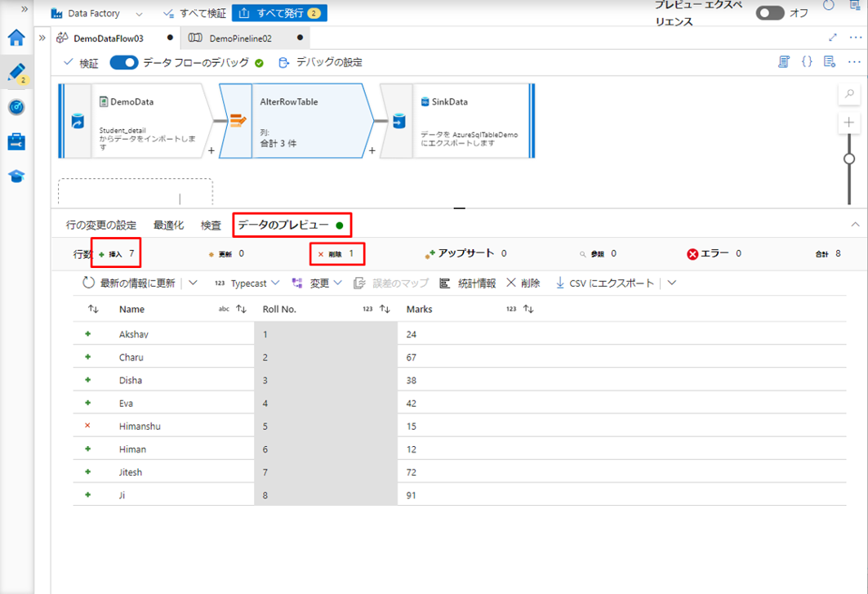
Task: Click すべて発行 publish button
Action: (279, 13)
